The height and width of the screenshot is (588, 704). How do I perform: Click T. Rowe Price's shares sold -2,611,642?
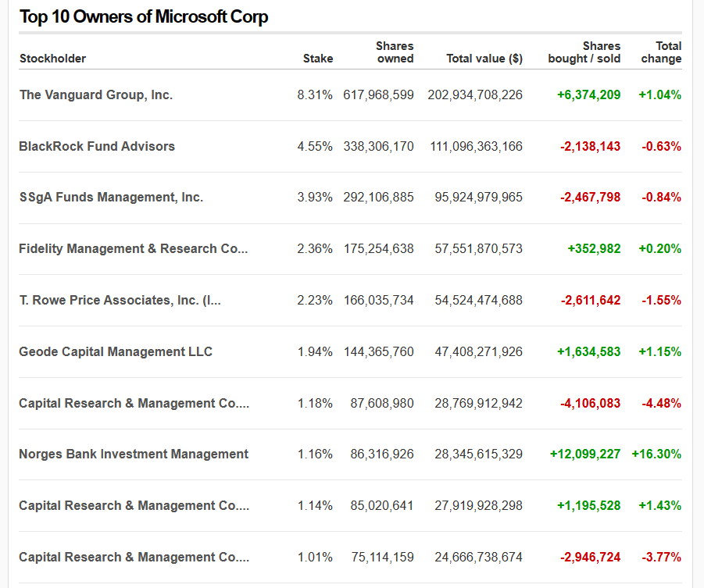coord(591,300)
